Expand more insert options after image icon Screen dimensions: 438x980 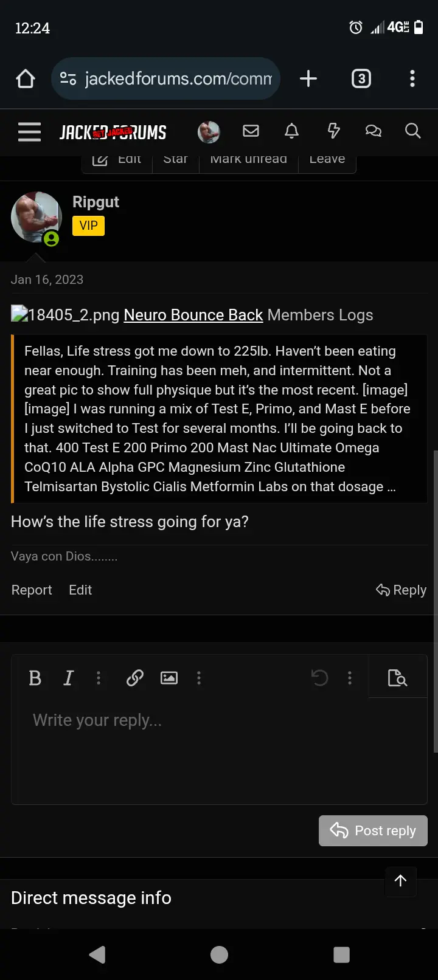[199, 678]
